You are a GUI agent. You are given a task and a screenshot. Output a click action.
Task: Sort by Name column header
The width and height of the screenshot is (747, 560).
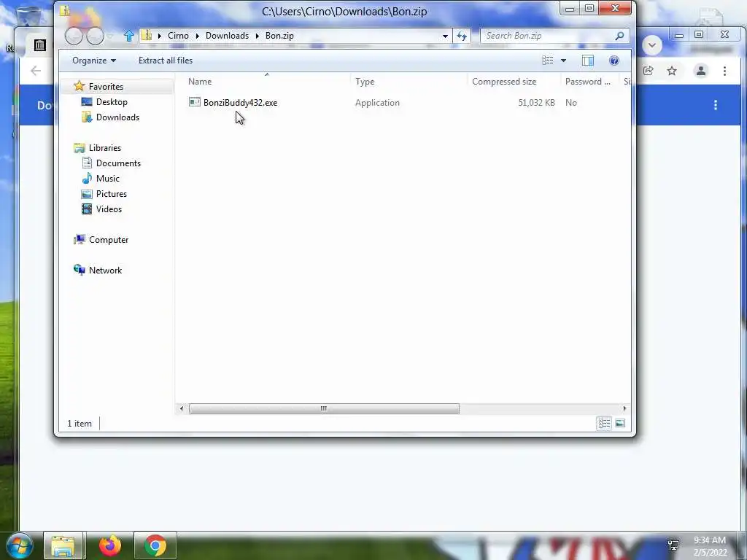200,82
